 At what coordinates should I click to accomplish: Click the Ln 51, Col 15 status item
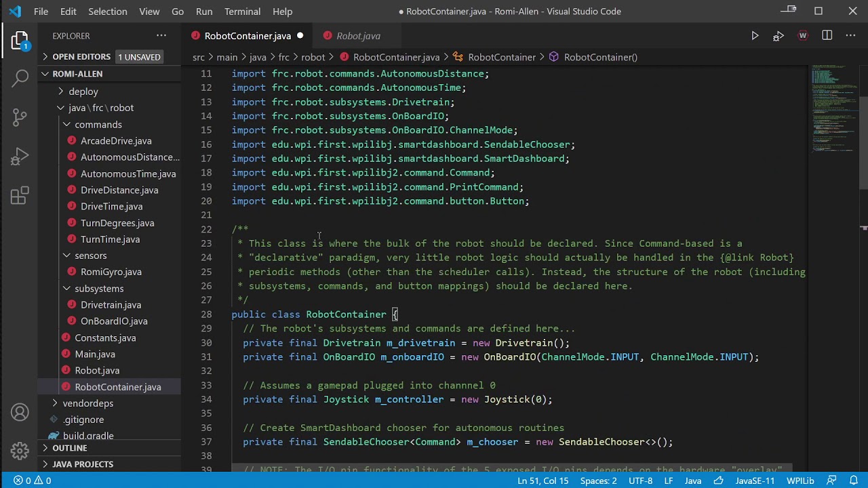542,481
